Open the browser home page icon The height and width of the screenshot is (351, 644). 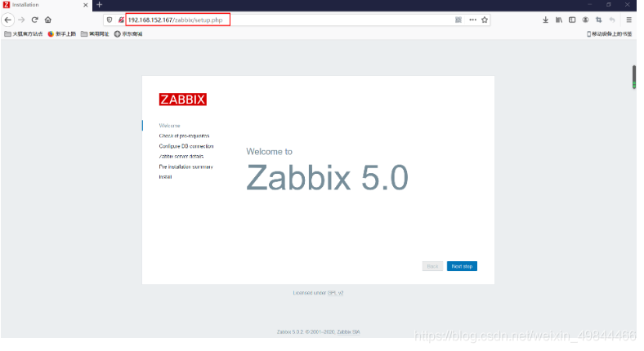point(48,20)
